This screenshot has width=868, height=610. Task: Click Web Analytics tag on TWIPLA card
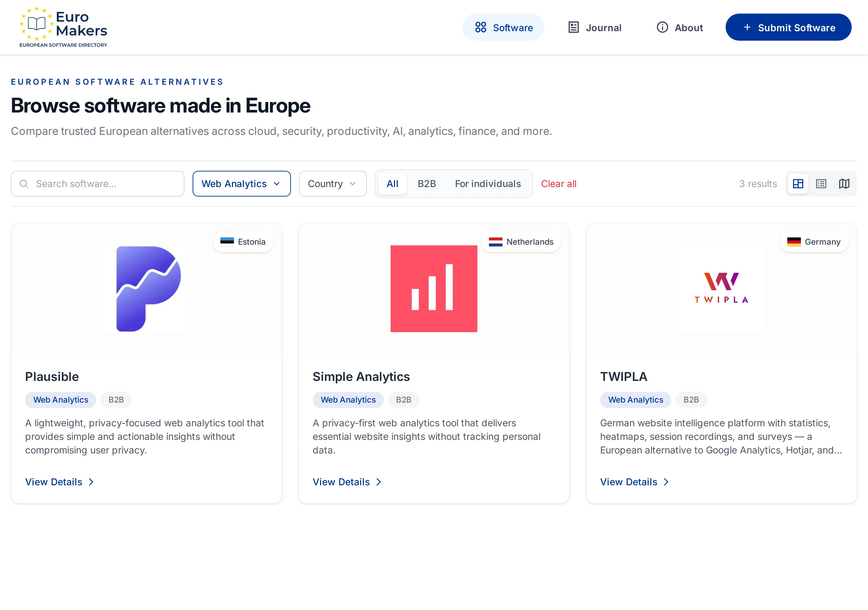tap(635, 400)
